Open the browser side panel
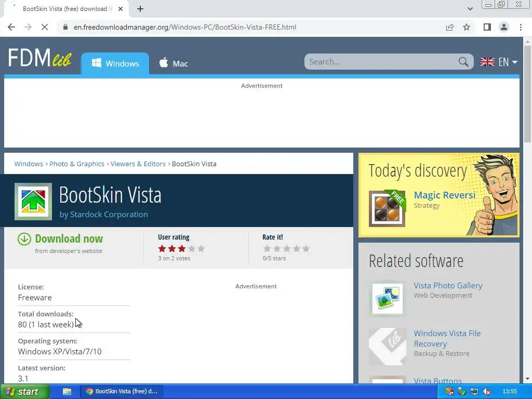The width and height of the screenshot is (532, 399). tap(487, 27)
